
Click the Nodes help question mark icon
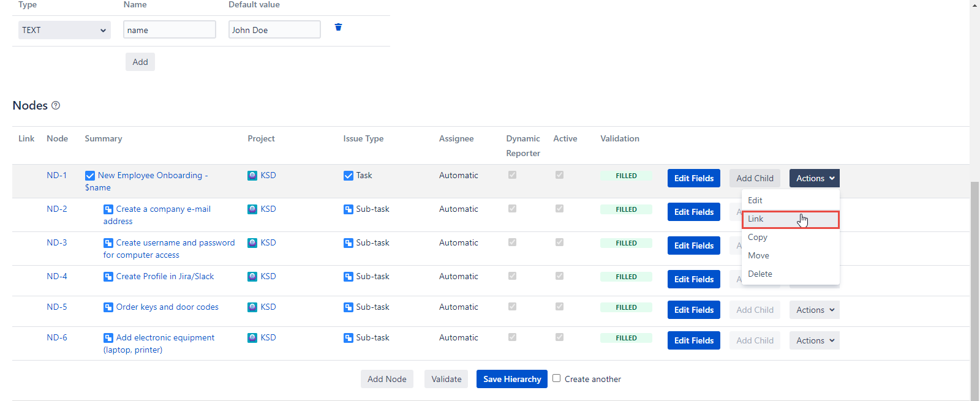pyautogui.click(x=56, y=105)
